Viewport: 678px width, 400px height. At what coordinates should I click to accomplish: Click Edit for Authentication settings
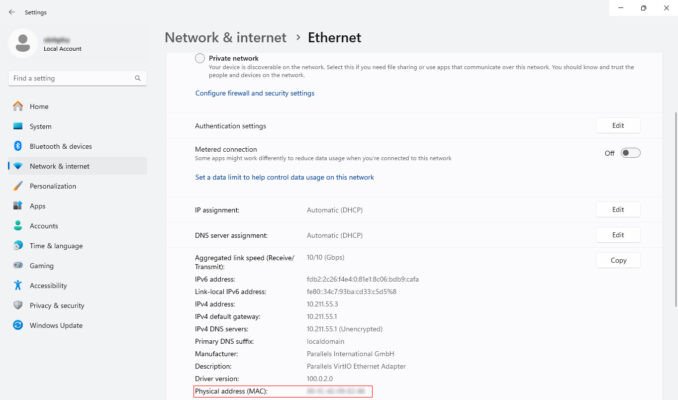(617, 126)
